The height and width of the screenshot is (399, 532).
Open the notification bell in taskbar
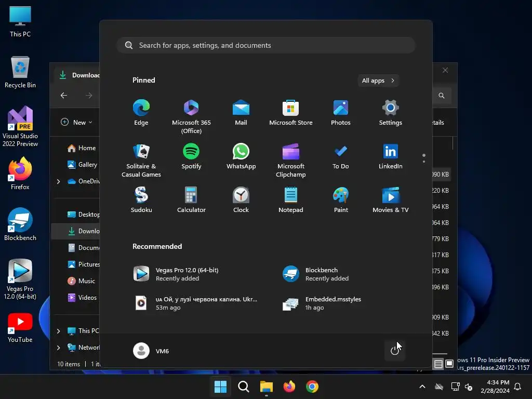518,387
